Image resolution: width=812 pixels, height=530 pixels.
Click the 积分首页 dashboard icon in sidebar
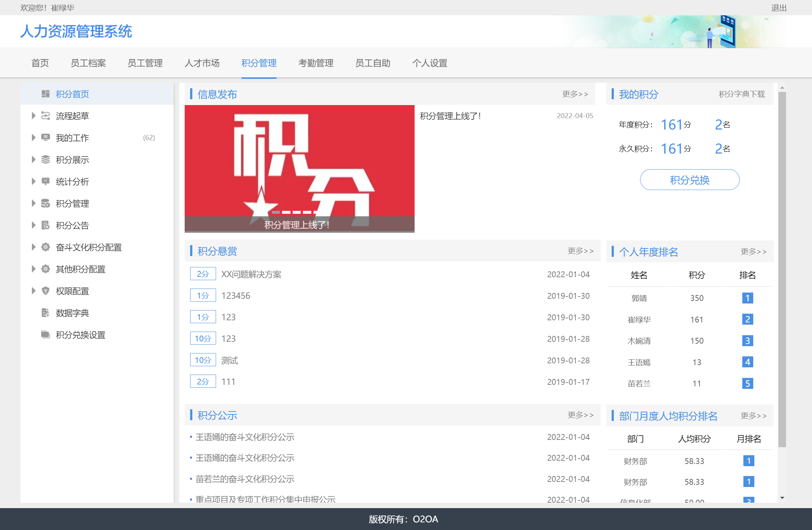[x=46, y=94]
